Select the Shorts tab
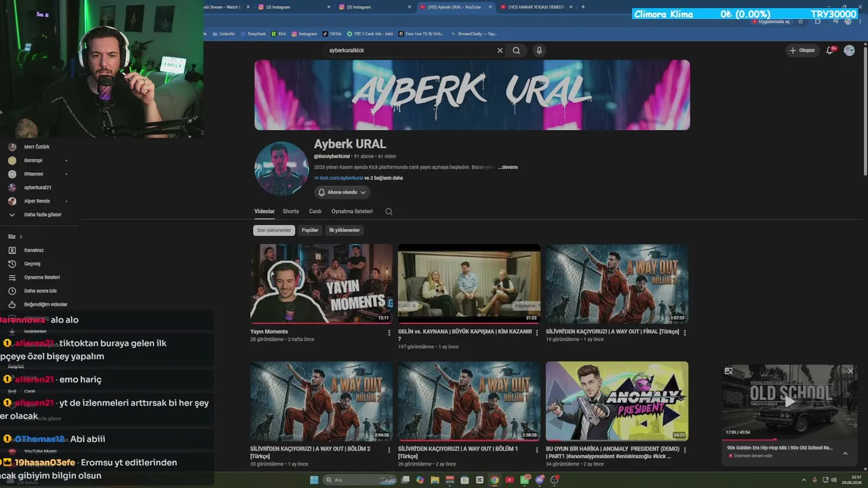Image resolution: width=868 pixels, height=488 pixels. (291, 211)
